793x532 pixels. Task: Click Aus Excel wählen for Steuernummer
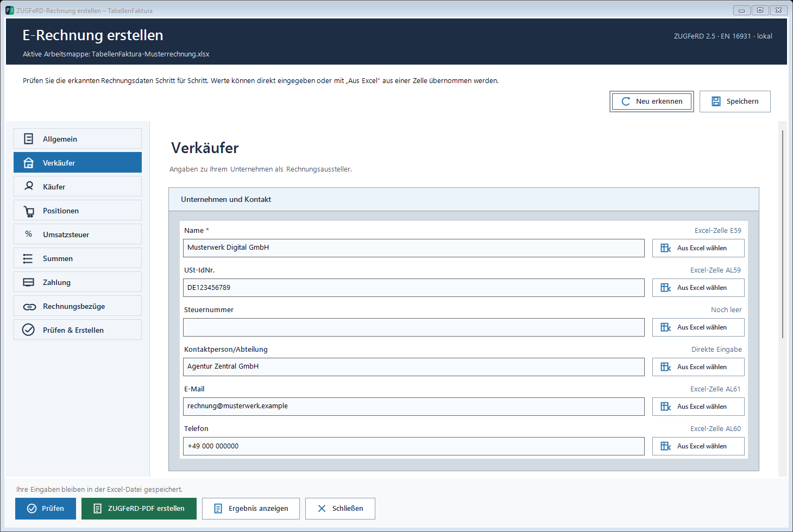(x=698, y=327)
